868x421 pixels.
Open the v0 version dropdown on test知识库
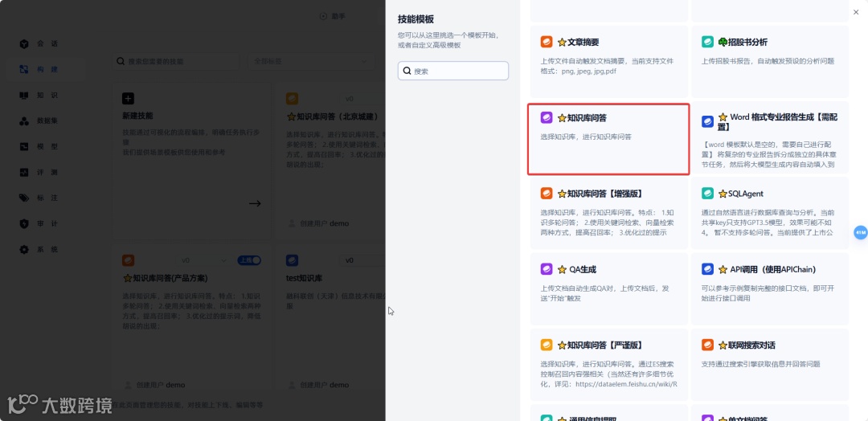point(362,260)
